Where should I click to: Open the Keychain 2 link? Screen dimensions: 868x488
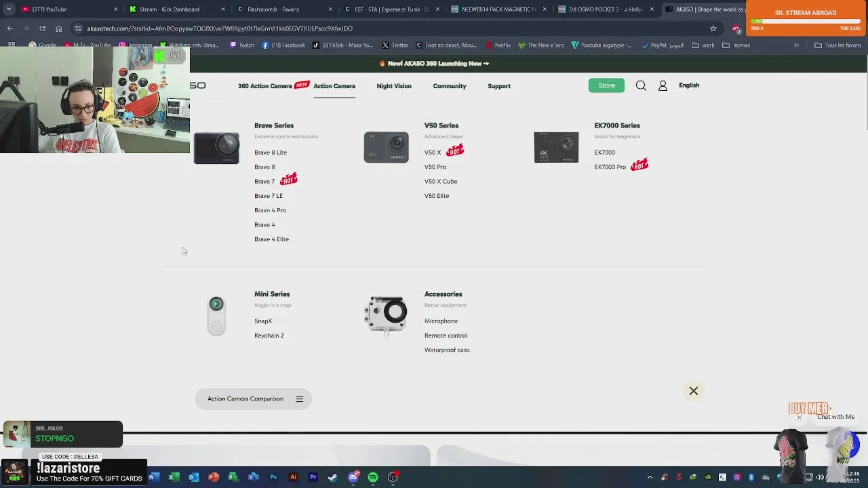[x=269, y=335]
